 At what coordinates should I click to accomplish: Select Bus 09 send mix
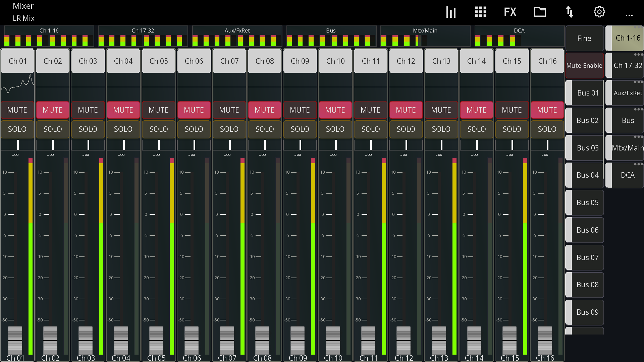coord(584,312)
